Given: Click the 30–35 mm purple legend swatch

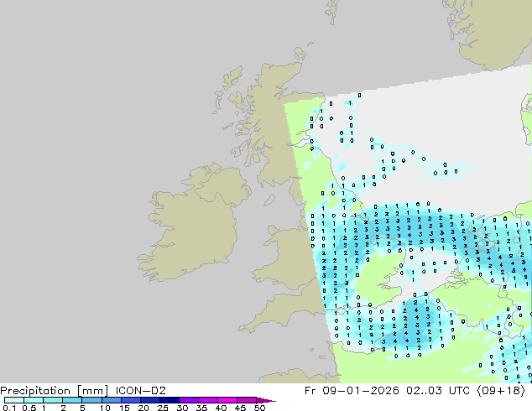Looking at the screenshot, I should [x=189, y=400].
